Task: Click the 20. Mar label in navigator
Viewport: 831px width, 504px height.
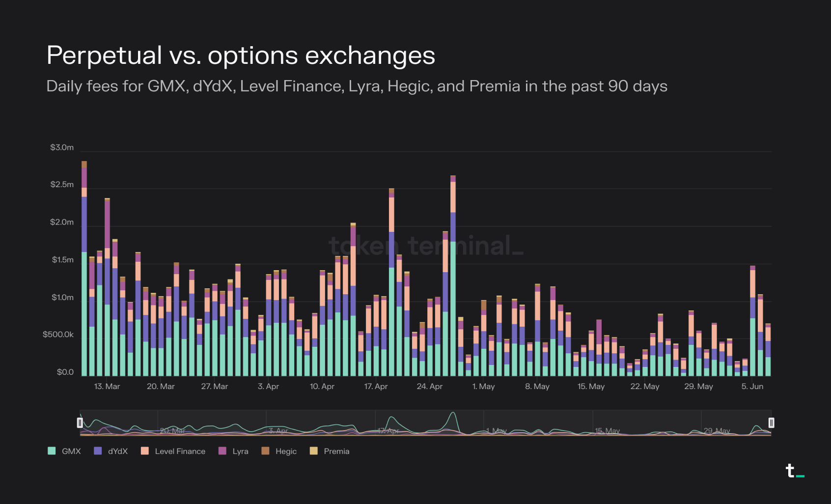Action: (x=172, y=431)
